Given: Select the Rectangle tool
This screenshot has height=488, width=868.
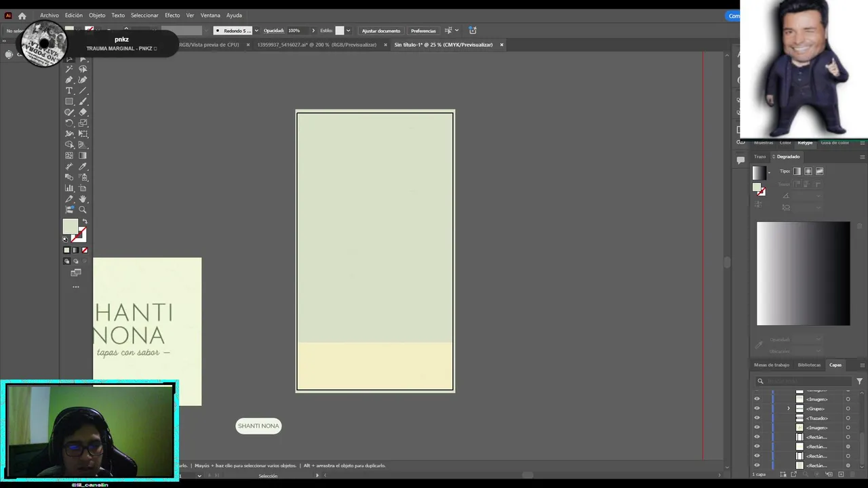Looking at the screenshot, I should tap(69, 102).
